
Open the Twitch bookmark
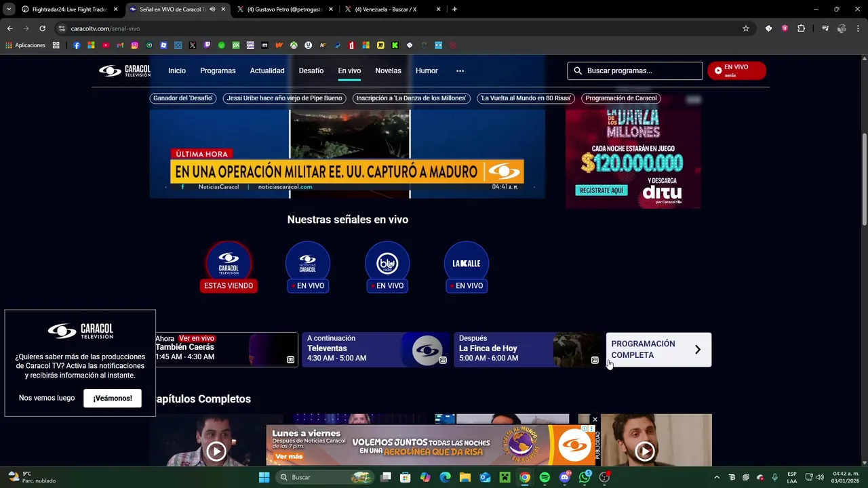tap(207, 45)
